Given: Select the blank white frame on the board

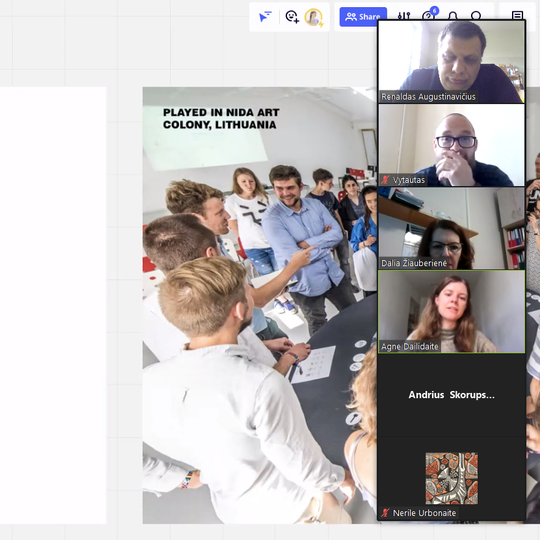Looking at the screenshot, I should click(53, 305).
